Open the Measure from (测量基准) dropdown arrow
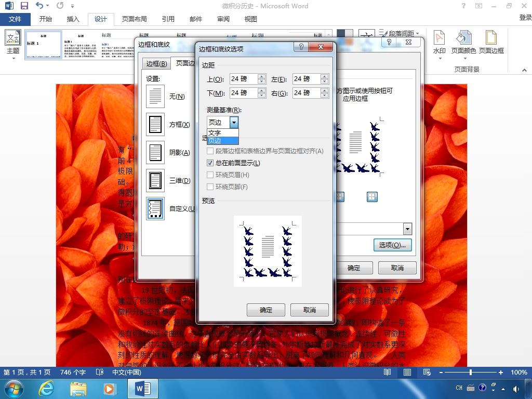 [x=234, y=122]
